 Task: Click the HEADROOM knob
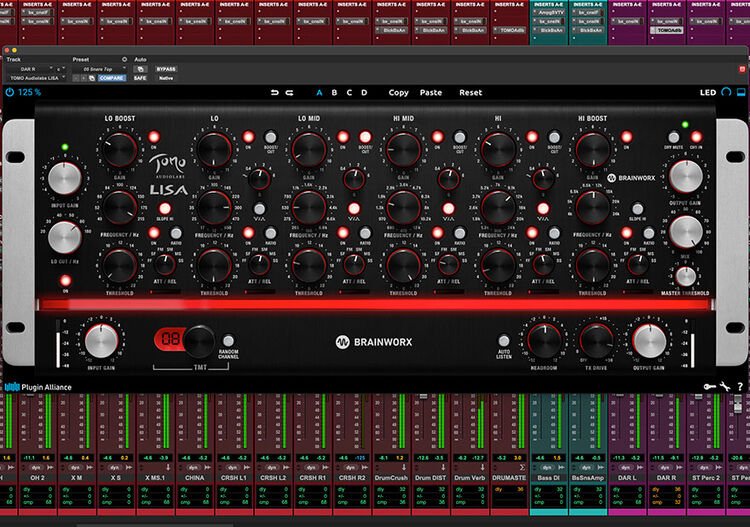coord(544,341)
